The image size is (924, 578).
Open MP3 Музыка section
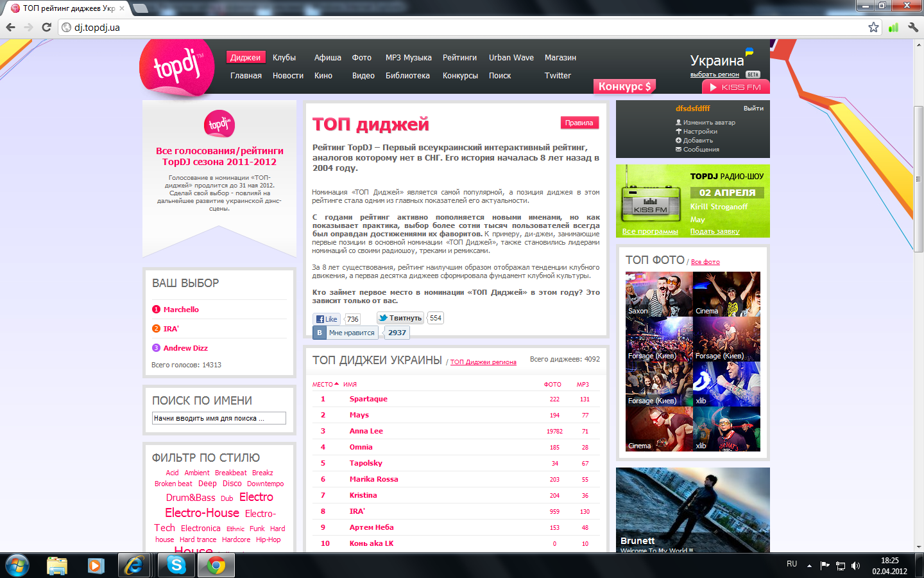tap(409, 57)
